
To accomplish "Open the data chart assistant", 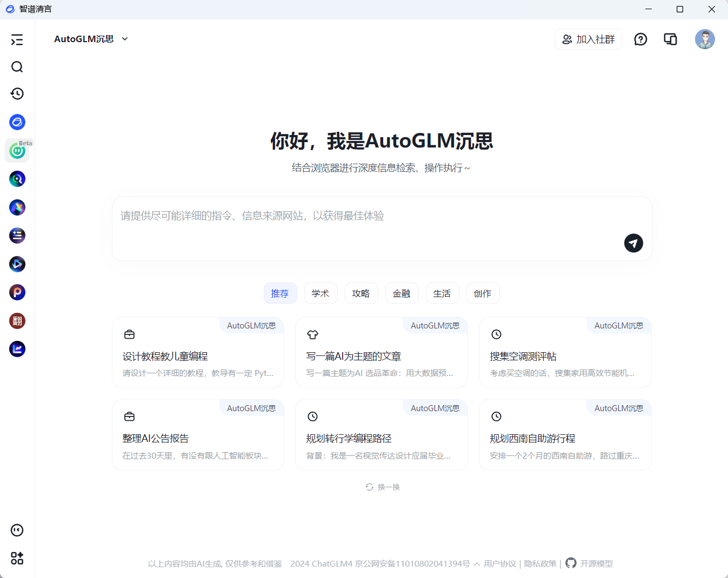I will coord(17,349).
